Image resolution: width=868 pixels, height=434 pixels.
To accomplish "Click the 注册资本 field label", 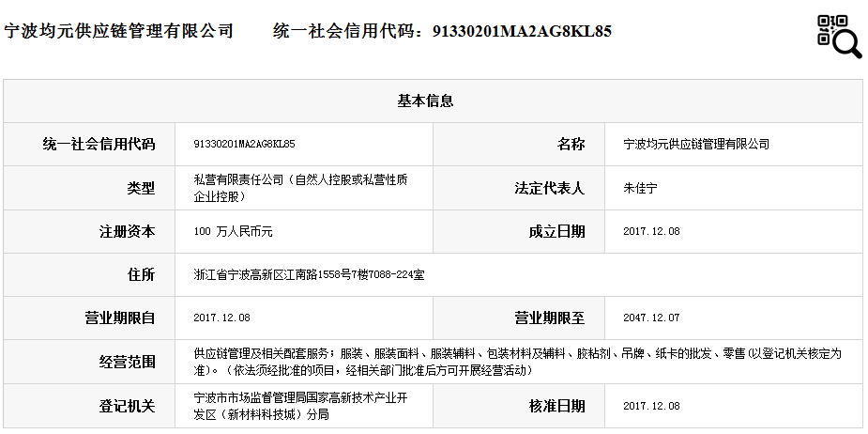I will click(128, 232).
